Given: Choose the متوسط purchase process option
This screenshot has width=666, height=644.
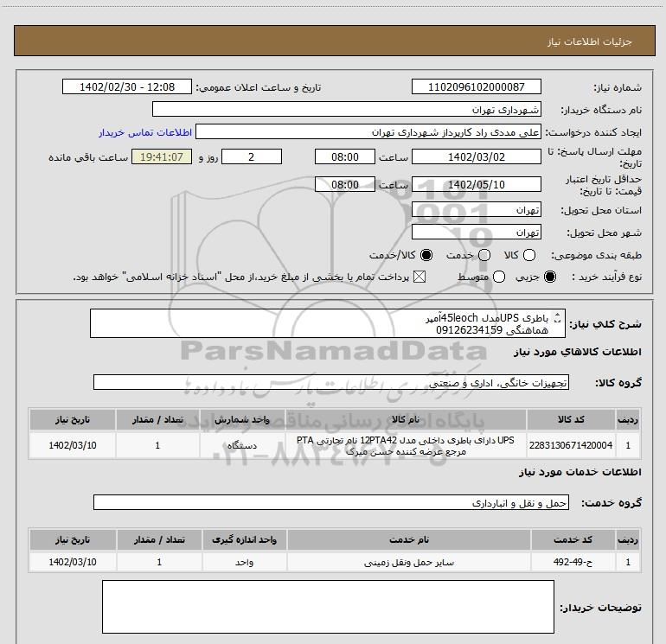Looking at the screenshot, I should point(499,277).
